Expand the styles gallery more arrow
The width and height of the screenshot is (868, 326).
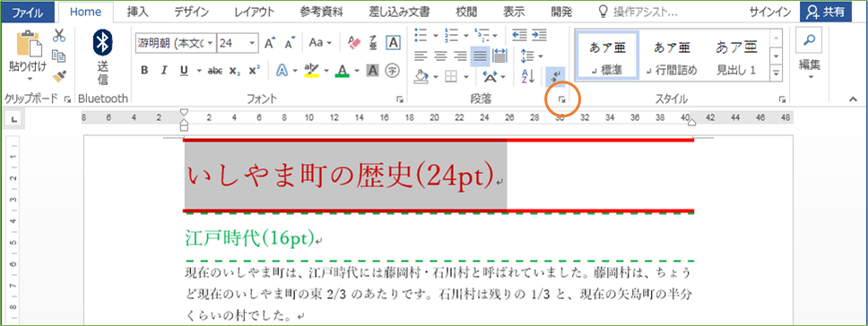coord(777,72)
